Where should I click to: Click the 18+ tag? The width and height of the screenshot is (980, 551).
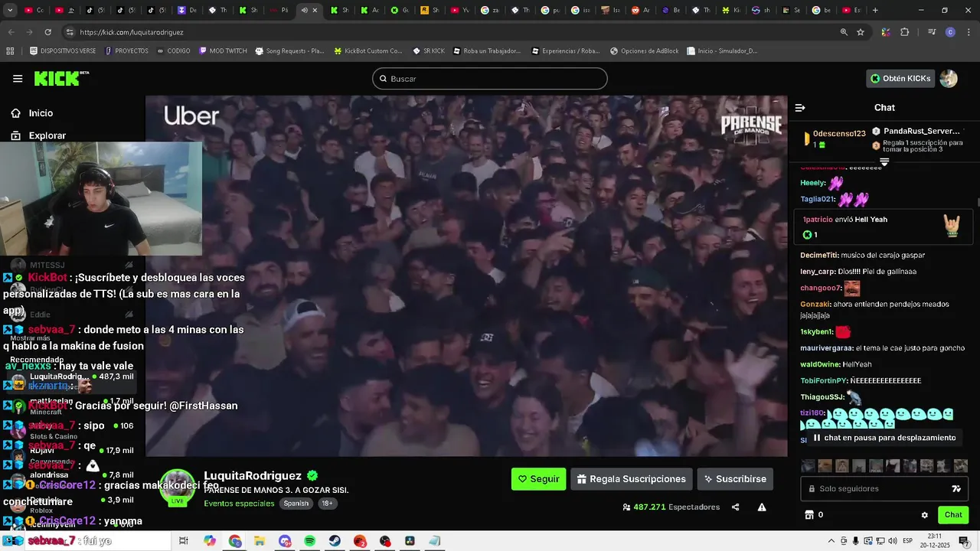tap(327, 504)
